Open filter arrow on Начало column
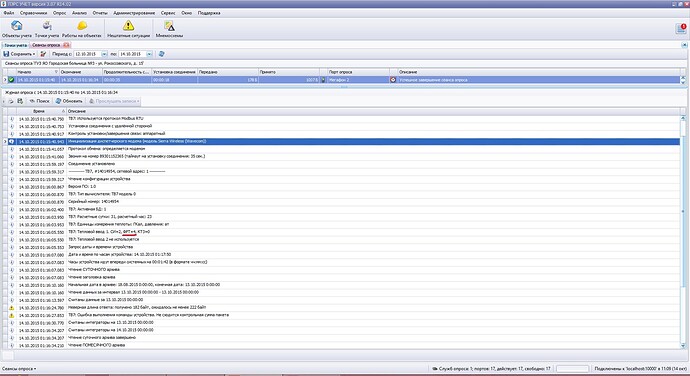 click(56, 72)
